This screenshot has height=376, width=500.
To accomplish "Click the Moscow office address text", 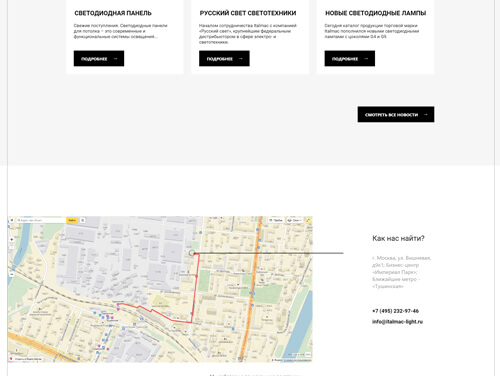I will (401, 272).
